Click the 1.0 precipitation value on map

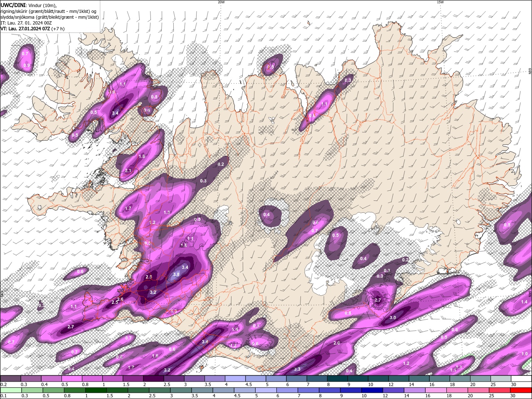[525, 354]
